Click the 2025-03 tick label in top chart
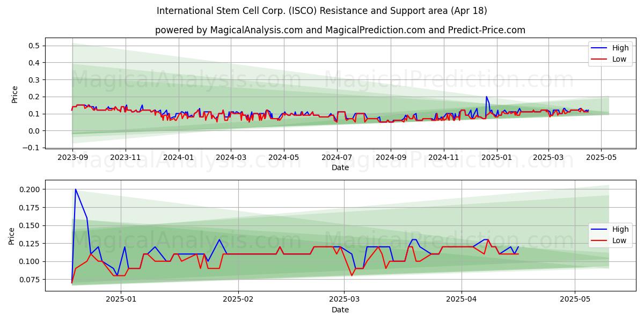This screenshot has height=322, width=644. point(548,158)
